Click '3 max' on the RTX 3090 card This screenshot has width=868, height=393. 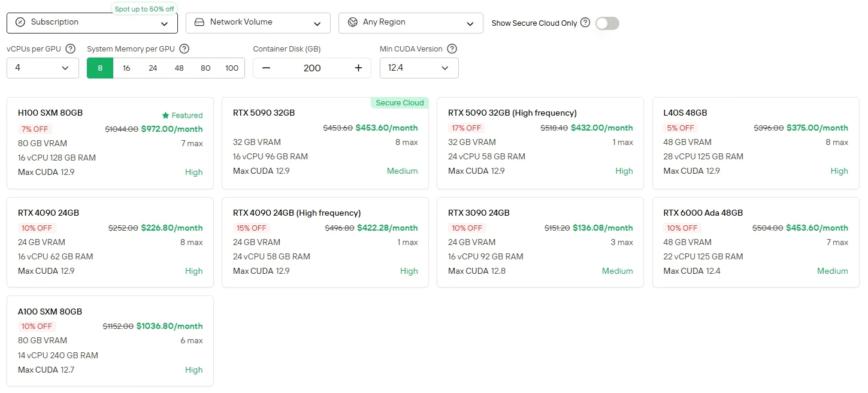click(x=622, y=242)
